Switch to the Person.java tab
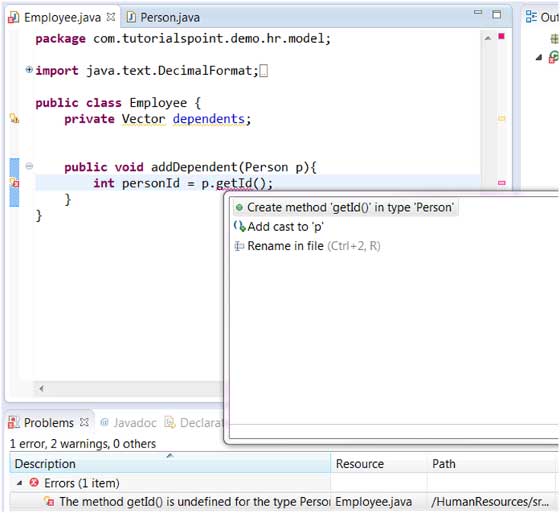Viewport: 560px width, 513px height. point(164,17)
